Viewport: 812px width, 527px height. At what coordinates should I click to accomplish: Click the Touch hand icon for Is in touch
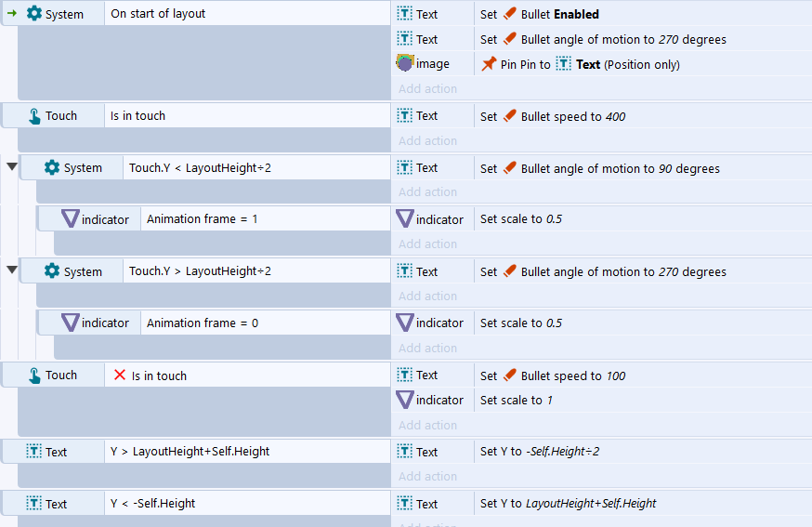[x=34, y=116]
